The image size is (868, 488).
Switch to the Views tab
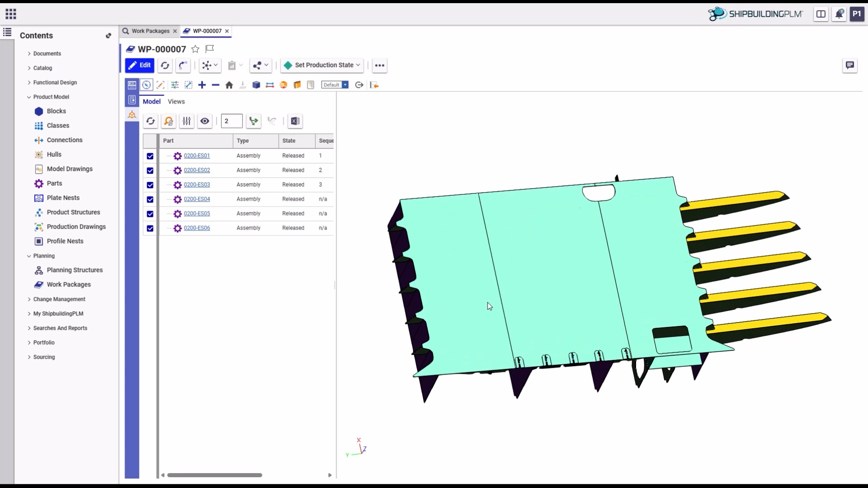[176, 102]
